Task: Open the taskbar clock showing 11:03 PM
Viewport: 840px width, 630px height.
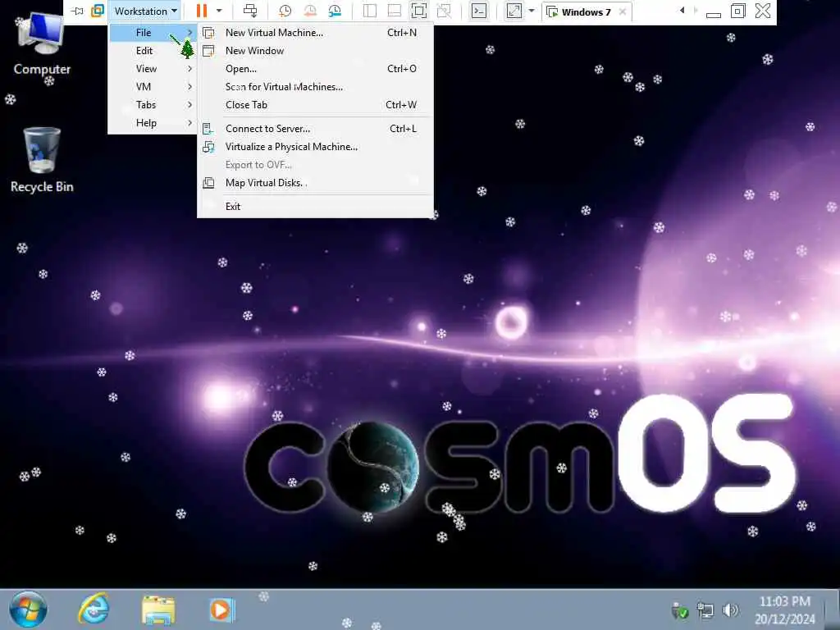Action: tap(785, 610)
